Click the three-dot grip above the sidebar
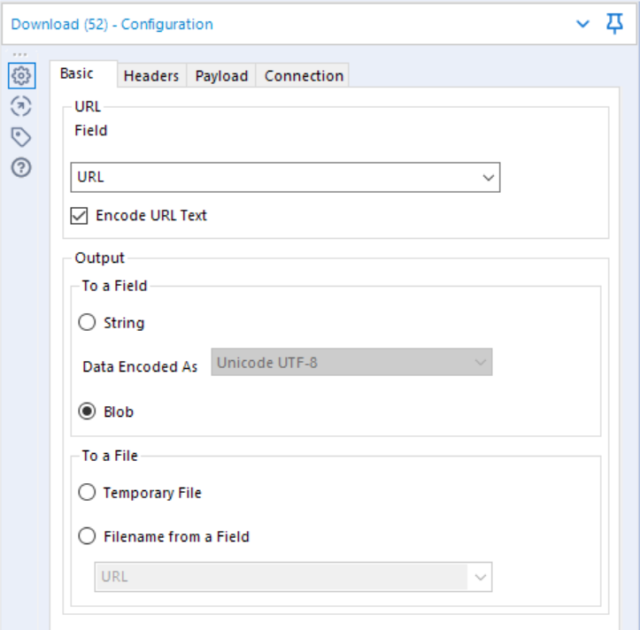 click(20, 55)
